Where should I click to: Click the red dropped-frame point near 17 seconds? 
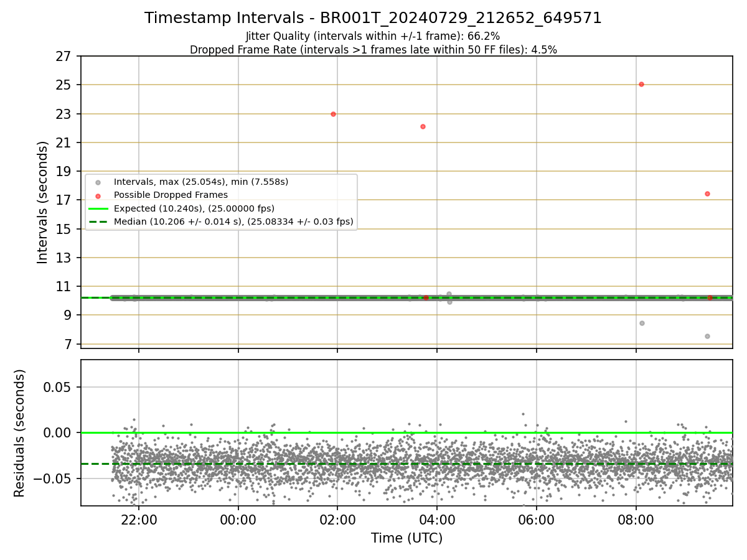pos(707,194)
